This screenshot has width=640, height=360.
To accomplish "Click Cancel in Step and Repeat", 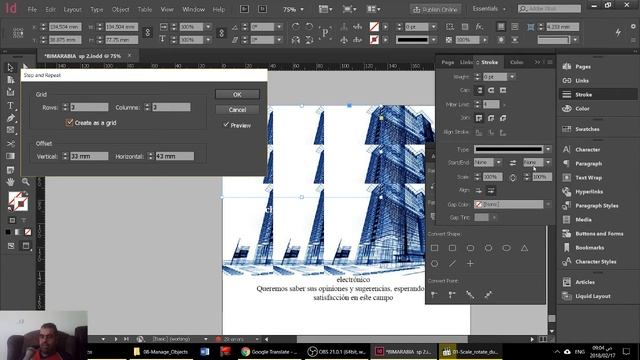I will [237, 109].
